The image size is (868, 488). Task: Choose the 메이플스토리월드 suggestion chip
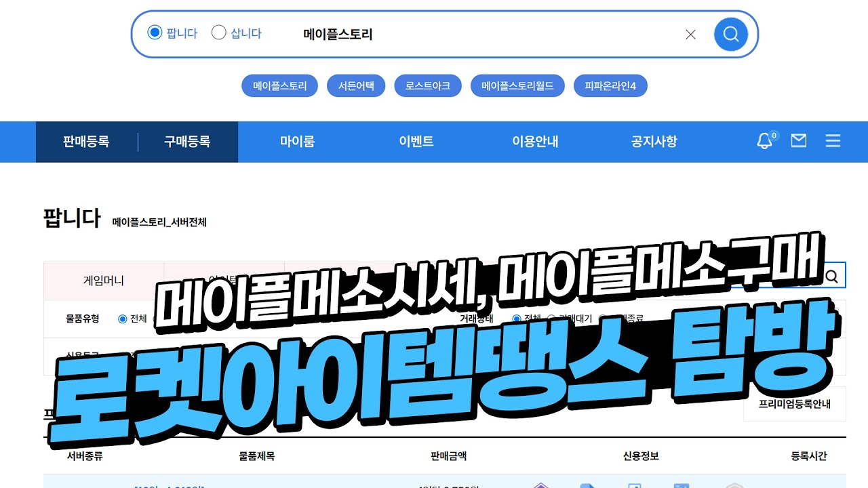[517, 86]
